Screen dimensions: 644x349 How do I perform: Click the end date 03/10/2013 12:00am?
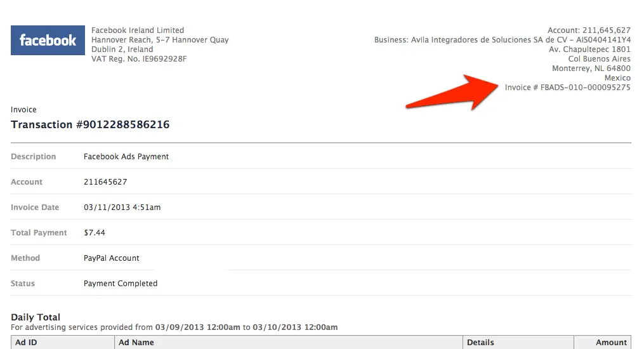coord(295,327)
